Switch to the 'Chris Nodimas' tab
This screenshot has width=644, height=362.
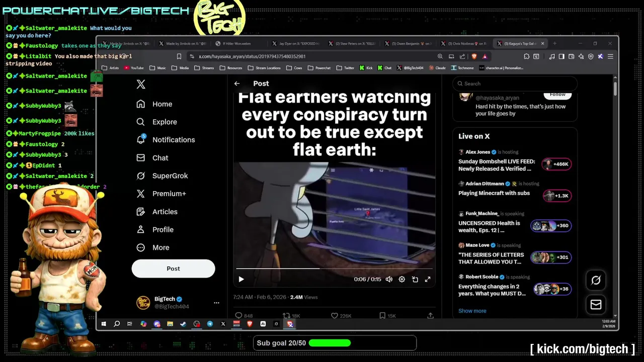point(465,44)
